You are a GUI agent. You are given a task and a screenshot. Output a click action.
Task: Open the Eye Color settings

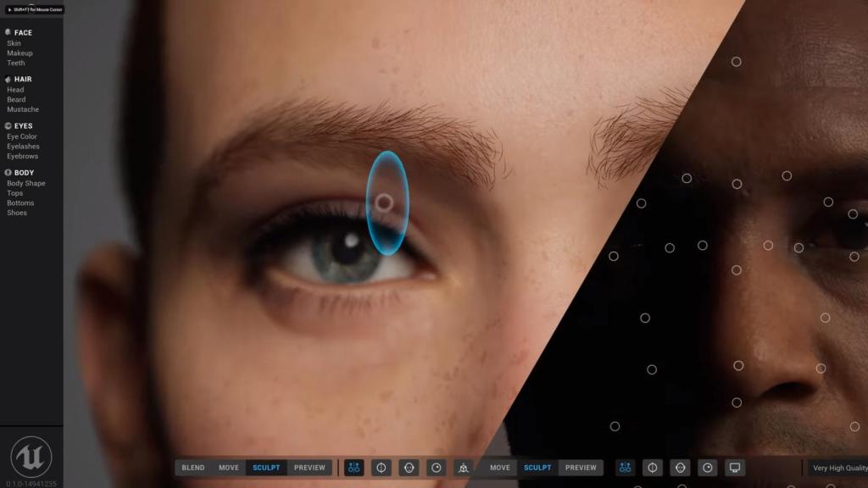(22, 136)
